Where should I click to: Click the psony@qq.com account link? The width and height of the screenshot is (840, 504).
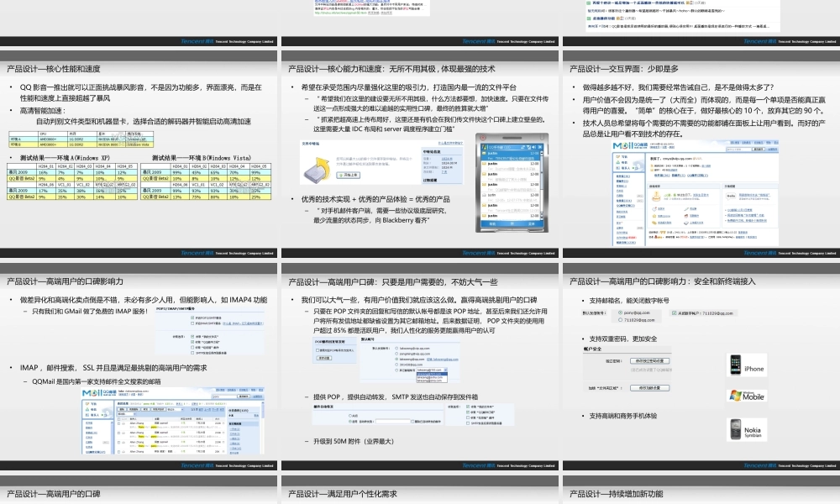pyautogui.click(x=637, y=312)
